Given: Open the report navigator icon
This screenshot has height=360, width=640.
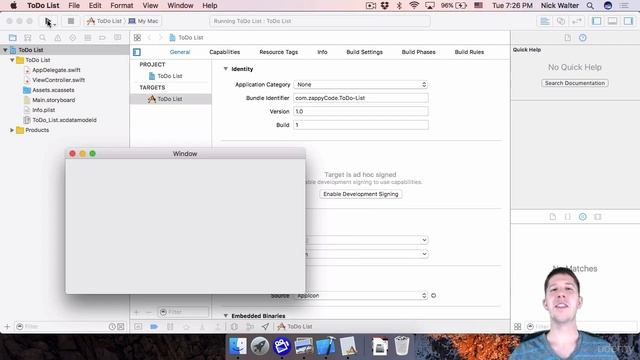Looking at the screenshot, I should tap(118, 38).
